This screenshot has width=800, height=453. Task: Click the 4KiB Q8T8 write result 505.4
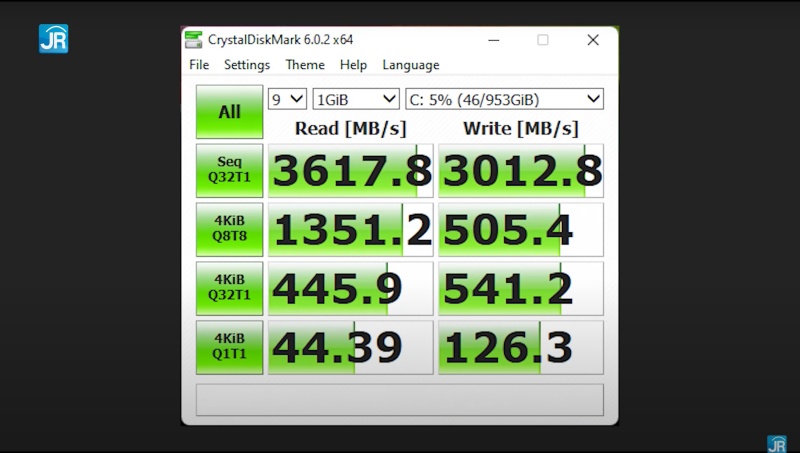pyautogui.click(x=521, y=230)
